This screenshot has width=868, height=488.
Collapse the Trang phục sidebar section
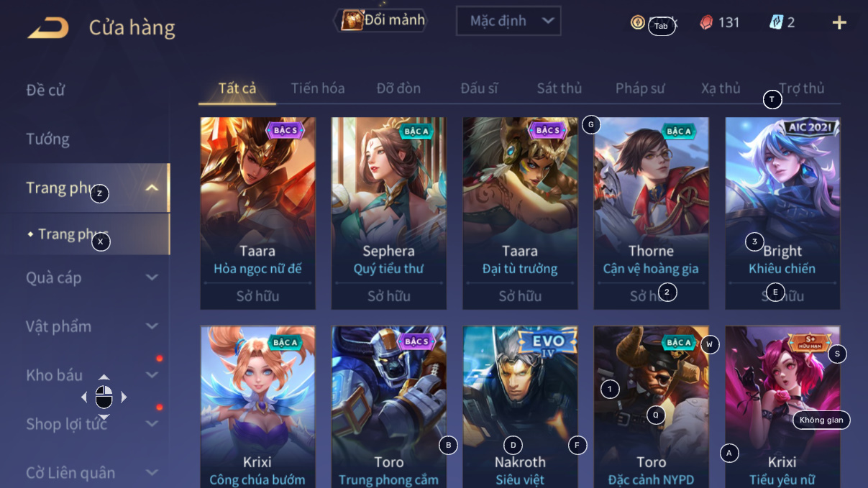pyautogui.click(x=152, y=188)
